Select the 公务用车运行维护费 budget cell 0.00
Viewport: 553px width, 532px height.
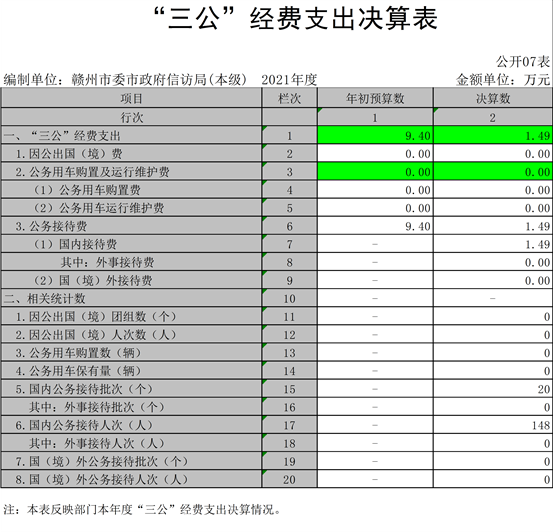(375, 208)
